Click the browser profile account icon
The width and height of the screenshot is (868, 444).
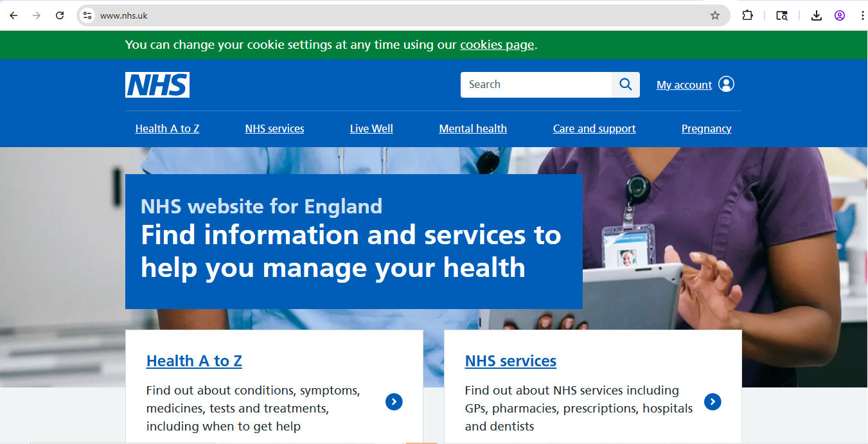(839, 15)
